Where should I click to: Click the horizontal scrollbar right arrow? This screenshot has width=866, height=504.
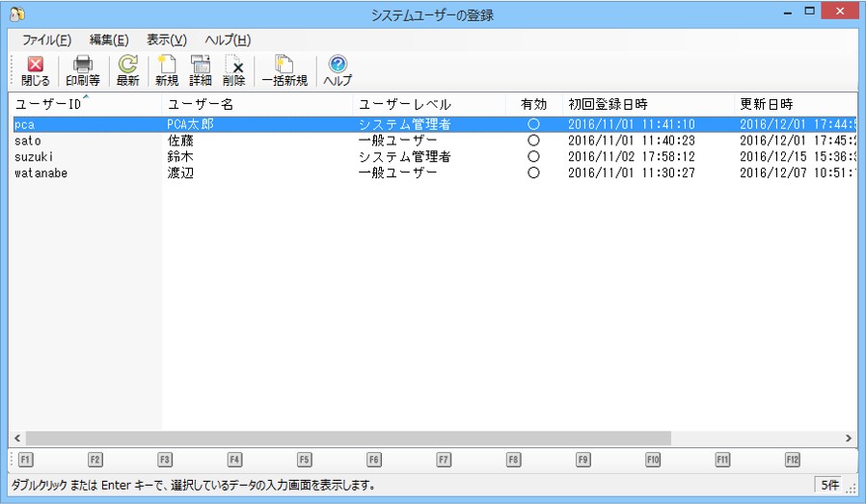[x=849, y=438]
